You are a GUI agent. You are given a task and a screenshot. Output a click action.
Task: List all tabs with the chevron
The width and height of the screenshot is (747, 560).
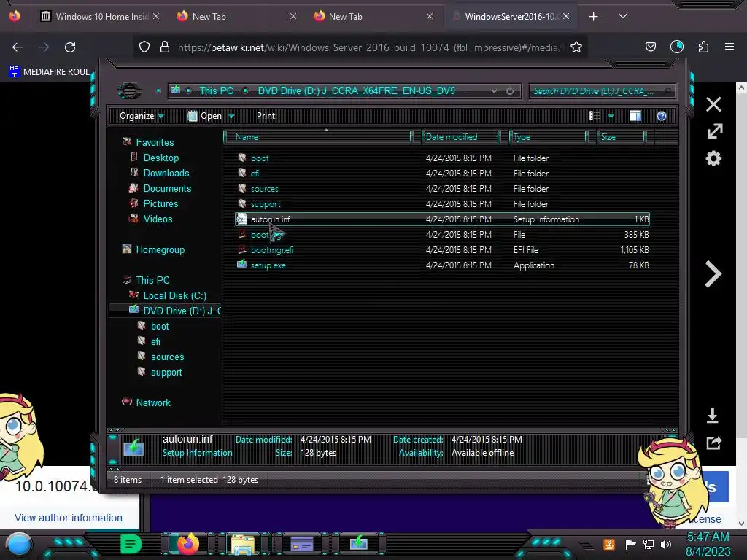tap(623, 16)
